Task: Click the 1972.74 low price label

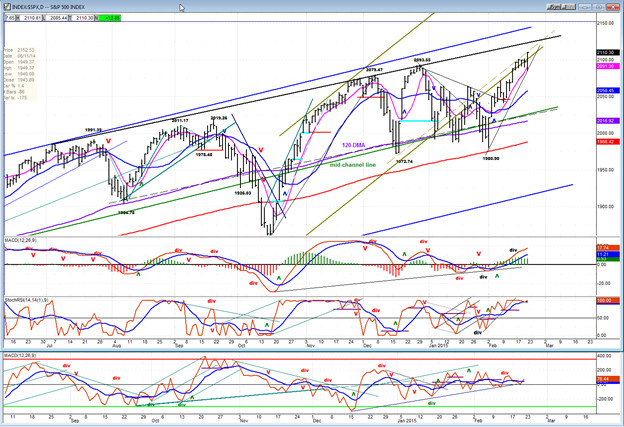Action: (404, 162)
